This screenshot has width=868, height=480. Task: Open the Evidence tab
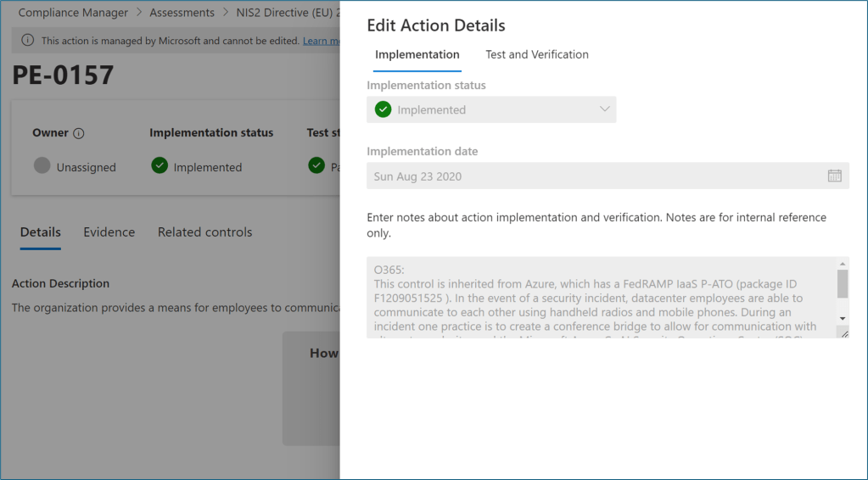coord(109,232)
